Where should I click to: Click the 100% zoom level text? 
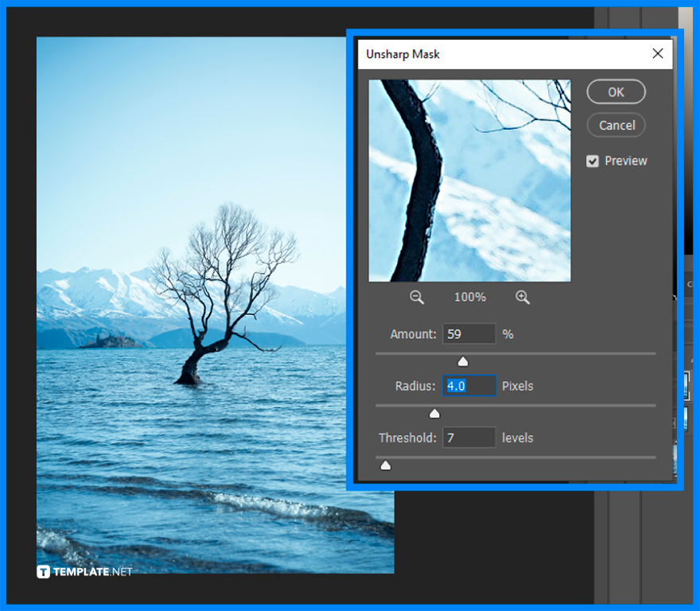click(469, 297)
